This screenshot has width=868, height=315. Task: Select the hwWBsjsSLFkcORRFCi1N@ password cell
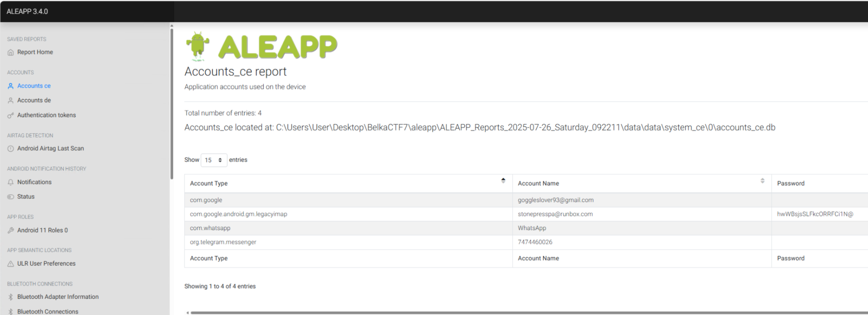pos(820,214)
